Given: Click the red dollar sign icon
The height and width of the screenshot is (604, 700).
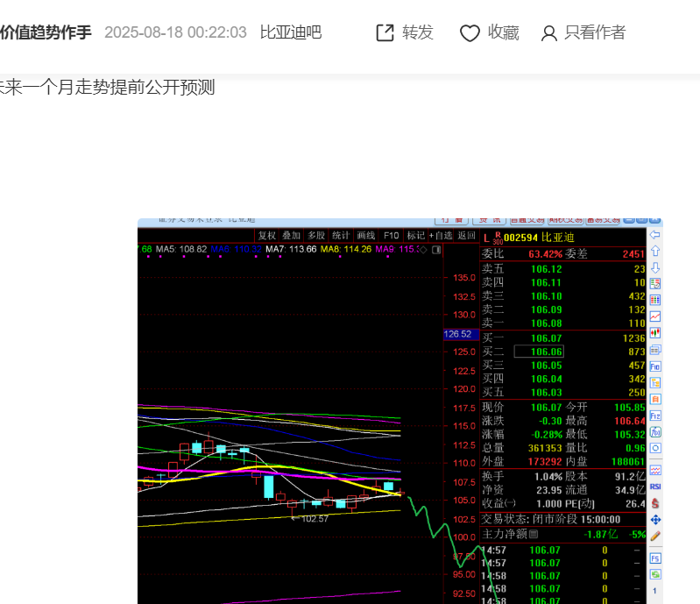Looking at the screenshot, I should pyautogui.click(x=655, y=503).
